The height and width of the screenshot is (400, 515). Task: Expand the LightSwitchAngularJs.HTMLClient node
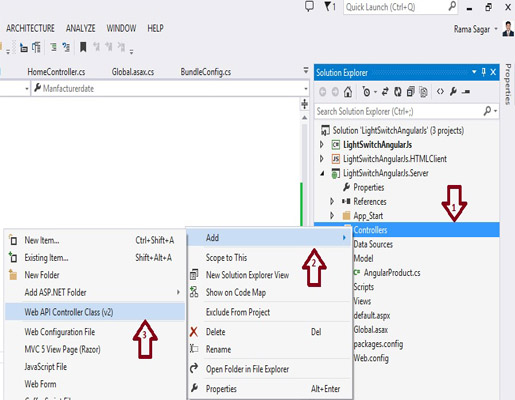(322, 159)
